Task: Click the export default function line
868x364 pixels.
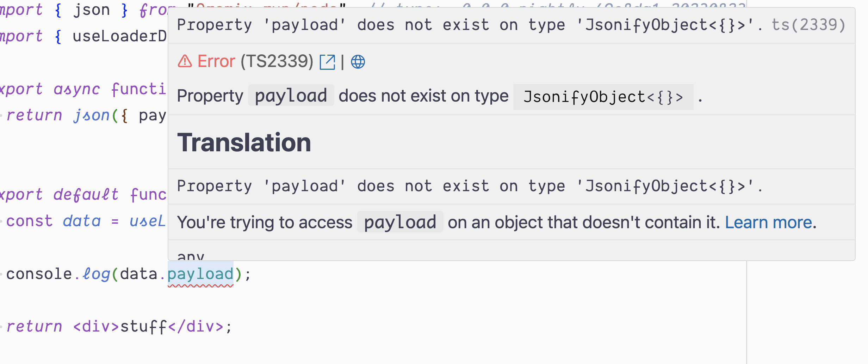Action: pyautogui.click(x=81, y=194)
